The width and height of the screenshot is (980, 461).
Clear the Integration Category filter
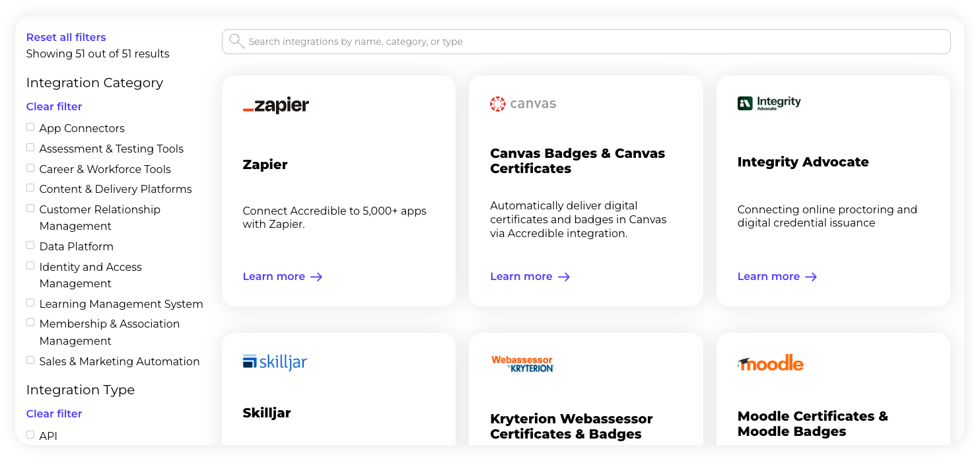54,106
